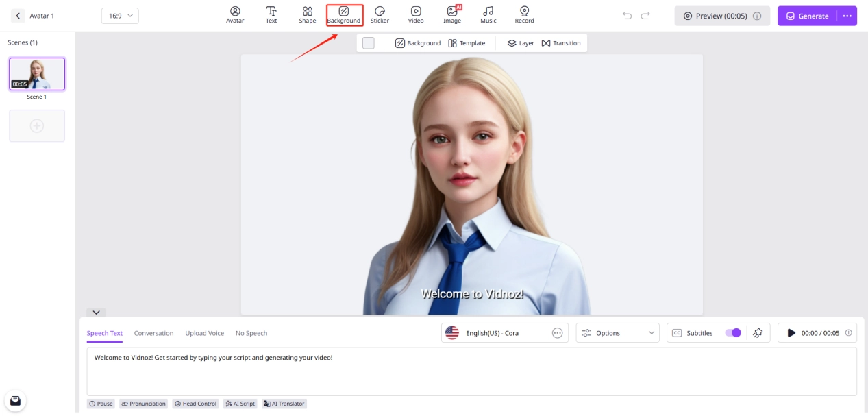Open the Avatar tool

click(235, 14)
